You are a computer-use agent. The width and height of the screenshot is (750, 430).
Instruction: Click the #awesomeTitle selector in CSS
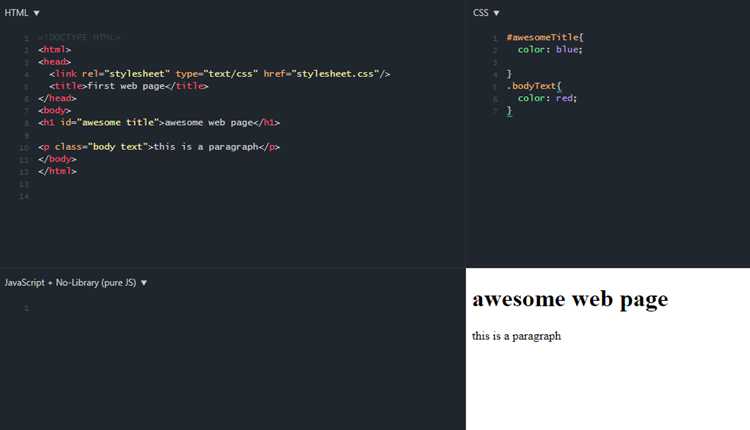(545, 37)
